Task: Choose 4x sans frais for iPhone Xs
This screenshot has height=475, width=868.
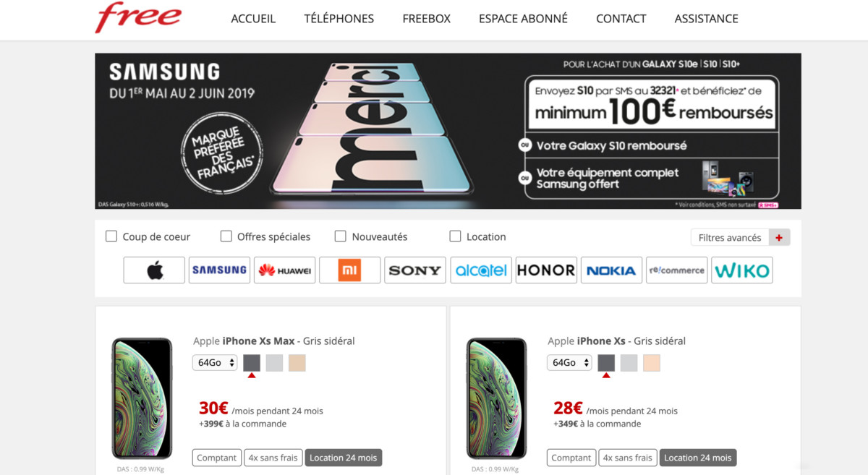Action: (x=628, y=458)
